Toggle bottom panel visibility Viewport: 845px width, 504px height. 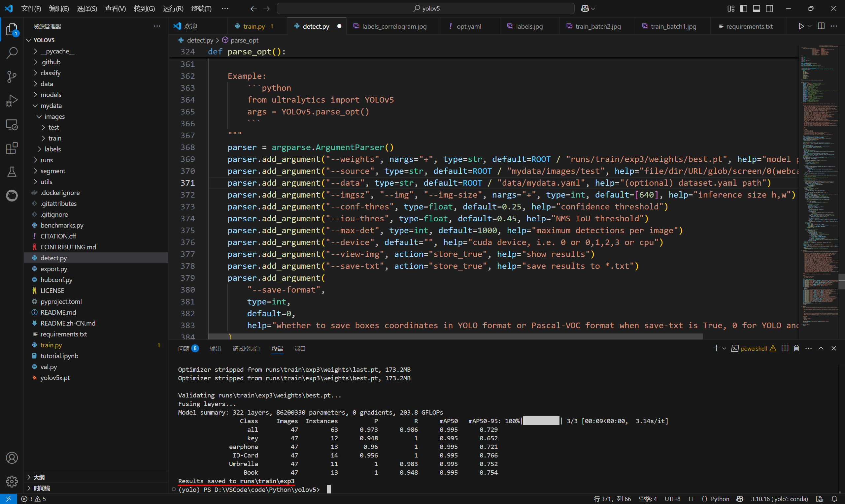[x=756, y=9]
